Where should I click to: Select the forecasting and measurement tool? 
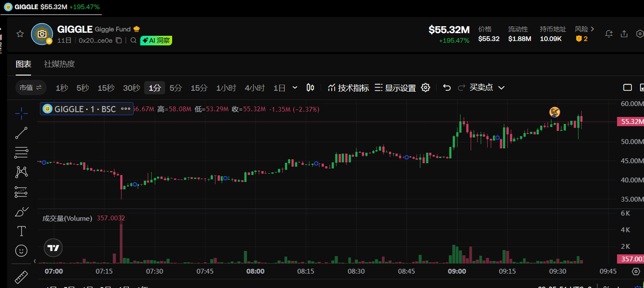tap(21, 191)
